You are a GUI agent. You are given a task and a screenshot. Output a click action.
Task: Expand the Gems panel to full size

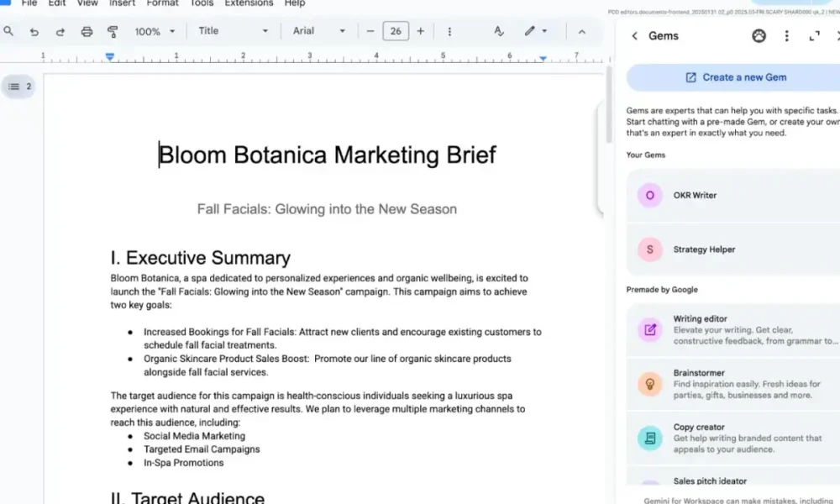tap(814, 36)
